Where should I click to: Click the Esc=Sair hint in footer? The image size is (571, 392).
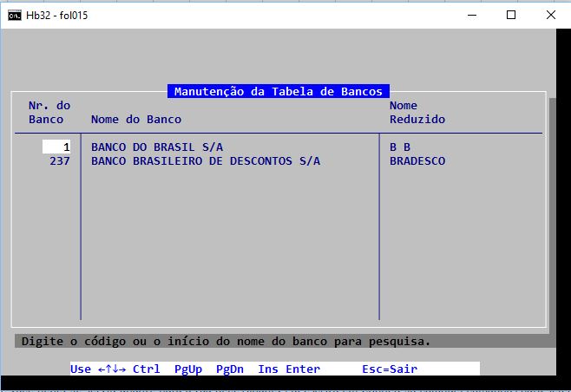(x=390, y=369)
